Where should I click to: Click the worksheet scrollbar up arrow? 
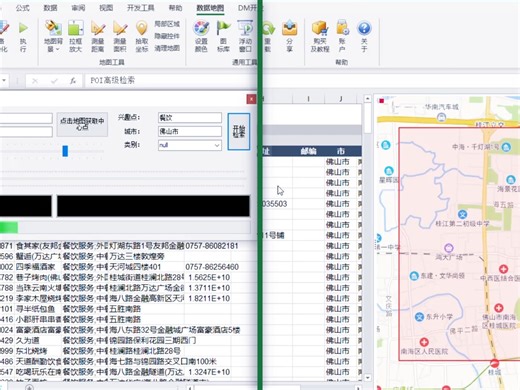tap(367, 99)
